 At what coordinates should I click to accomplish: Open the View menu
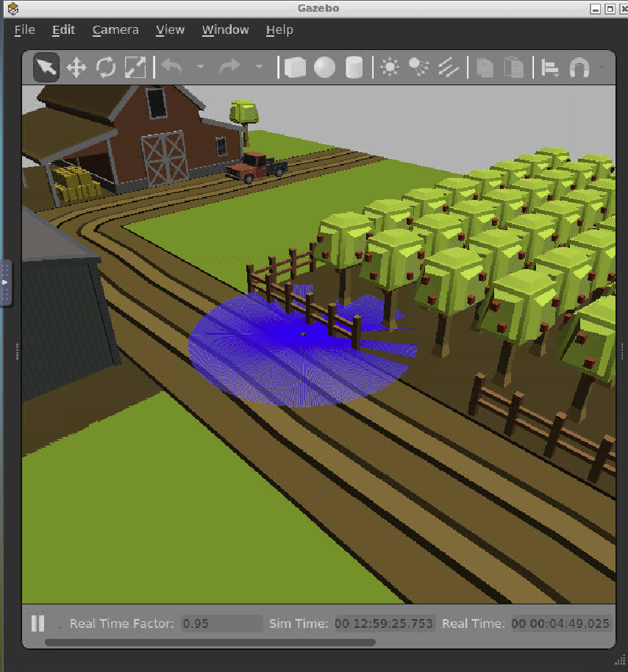[x=170, y=30]
